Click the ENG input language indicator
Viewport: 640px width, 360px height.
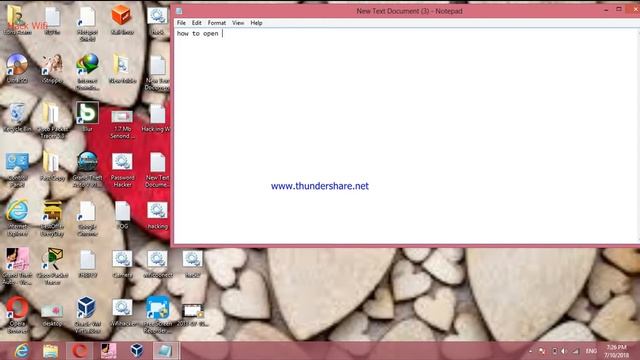click(591, 351)
